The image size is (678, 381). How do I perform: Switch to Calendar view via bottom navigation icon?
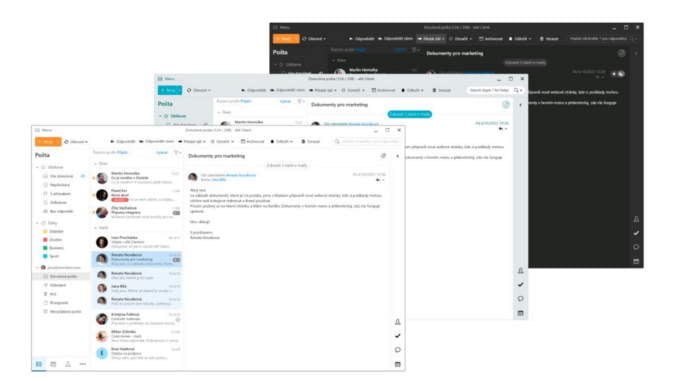(53, 364)
